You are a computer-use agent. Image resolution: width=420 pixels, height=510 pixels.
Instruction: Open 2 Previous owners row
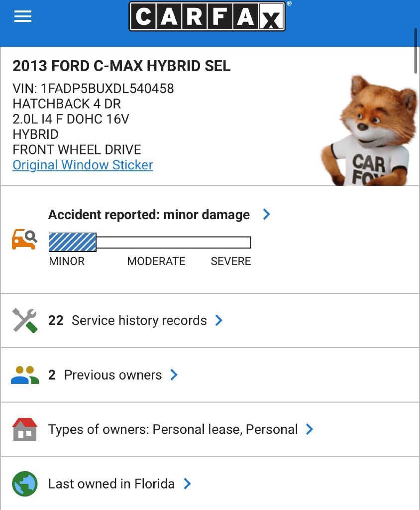click(x=105, y=375)
